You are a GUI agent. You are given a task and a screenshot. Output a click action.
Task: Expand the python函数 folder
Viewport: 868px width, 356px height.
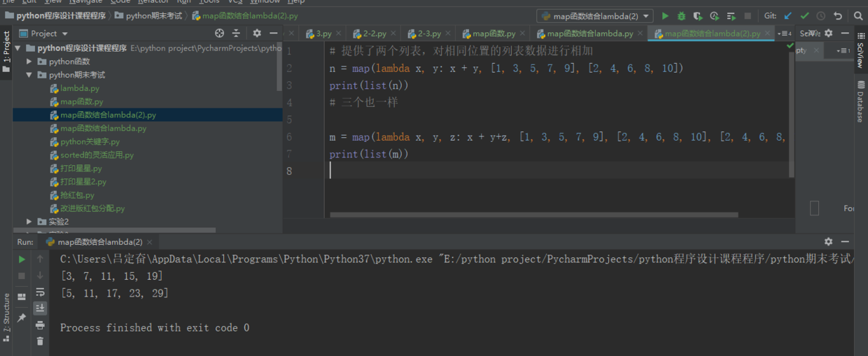[x=29, y=62]
